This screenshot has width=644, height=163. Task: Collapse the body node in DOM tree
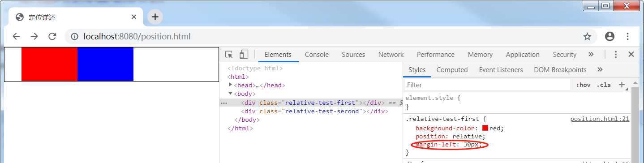230,94
